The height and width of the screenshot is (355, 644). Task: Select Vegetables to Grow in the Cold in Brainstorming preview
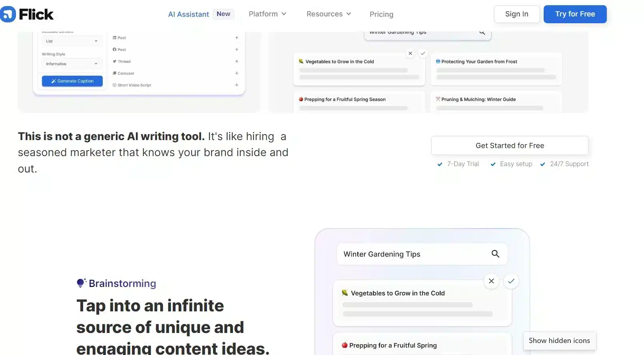pyautogui.click(x=422, y=303)
